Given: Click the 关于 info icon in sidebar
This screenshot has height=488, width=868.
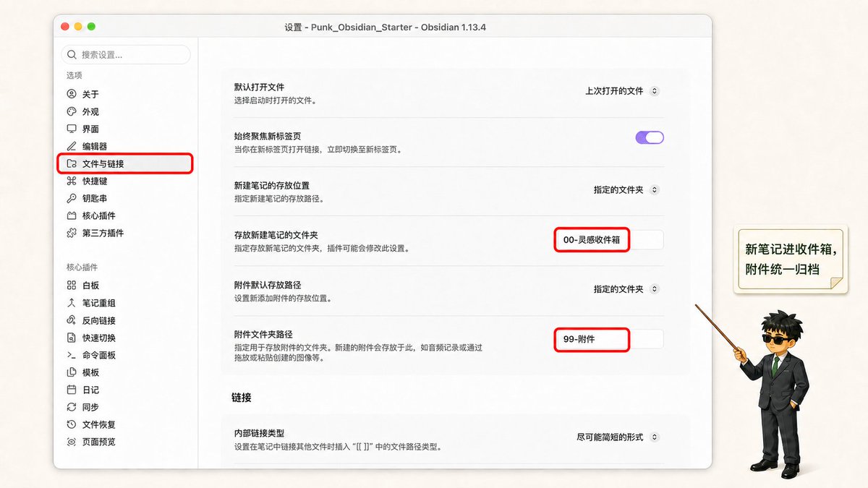Looking at the screenshot, I should click(71, 94).
